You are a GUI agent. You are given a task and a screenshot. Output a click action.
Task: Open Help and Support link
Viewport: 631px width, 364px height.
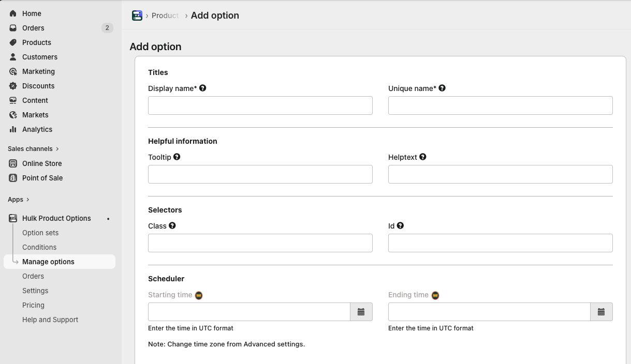(x=50, y=320)
